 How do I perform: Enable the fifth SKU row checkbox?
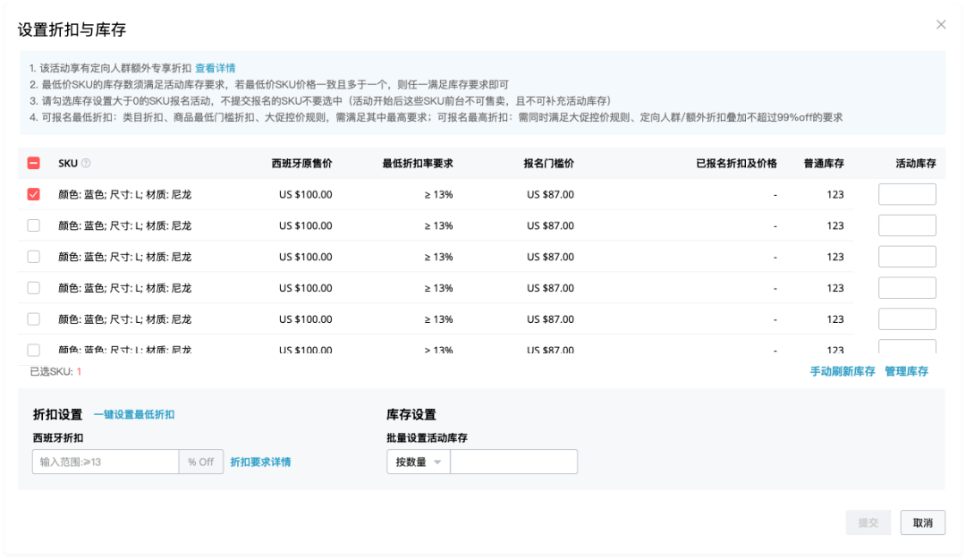coord(34,319)
